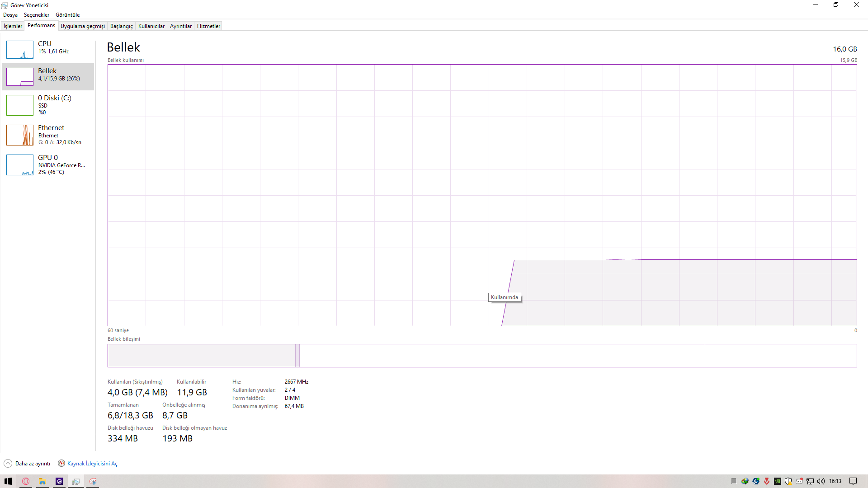Click the Bellek bileşimi composition bar
868x488 pixels.
click(482, 356)
